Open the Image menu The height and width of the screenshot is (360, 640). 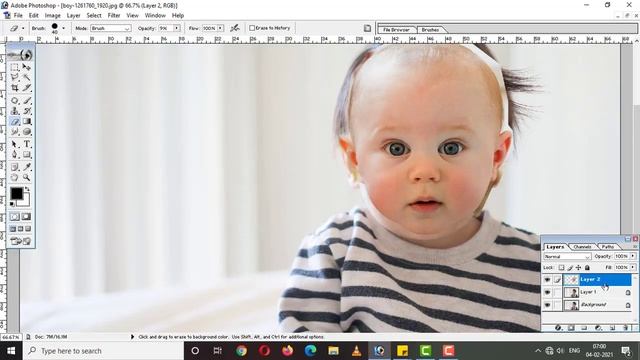pyautogui.click(x=53, y=16)
